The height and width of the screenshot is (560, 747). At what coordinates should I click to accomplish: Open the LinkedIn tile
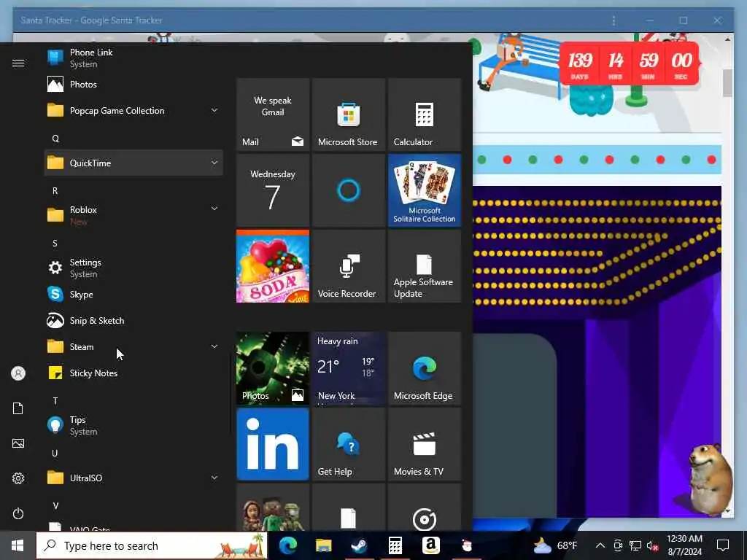[x=273, y=444]
